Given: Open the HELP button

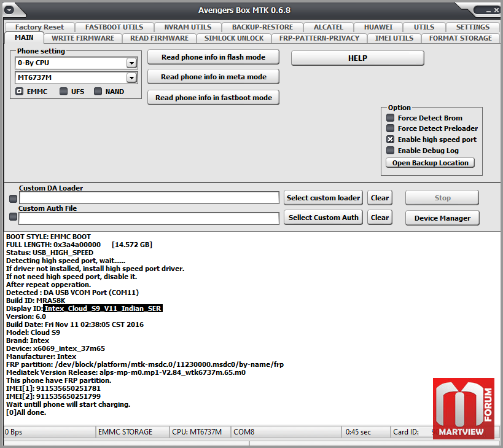Looking at the screenshot, I should click(357, 58).
